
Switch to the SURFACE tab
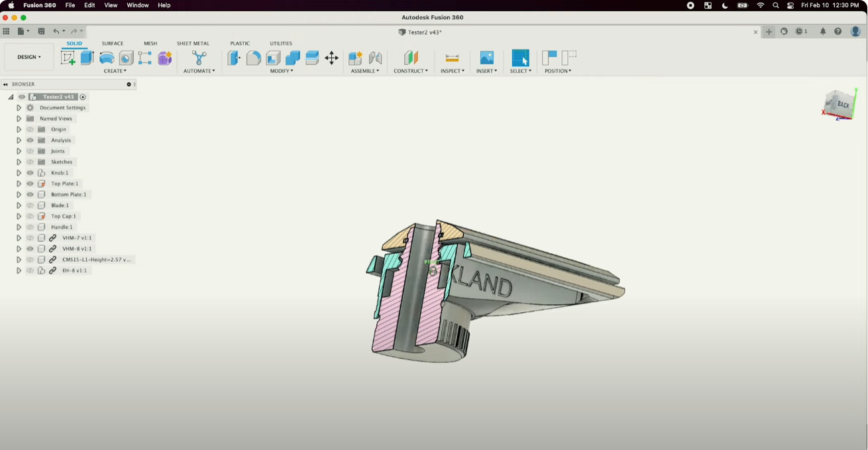tap(113, 44)
